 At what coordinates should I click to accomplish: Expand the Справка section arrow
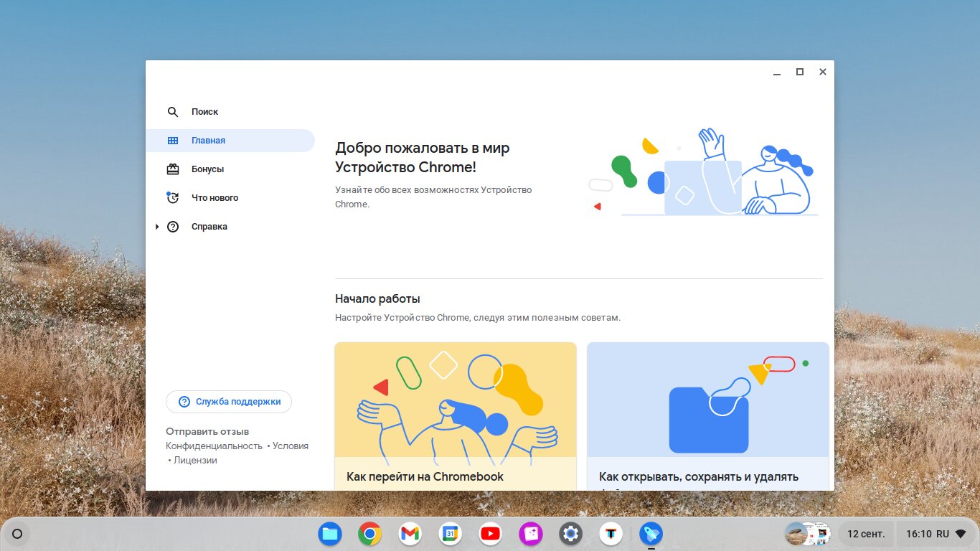pyautogui.click(x=157, y=227)
